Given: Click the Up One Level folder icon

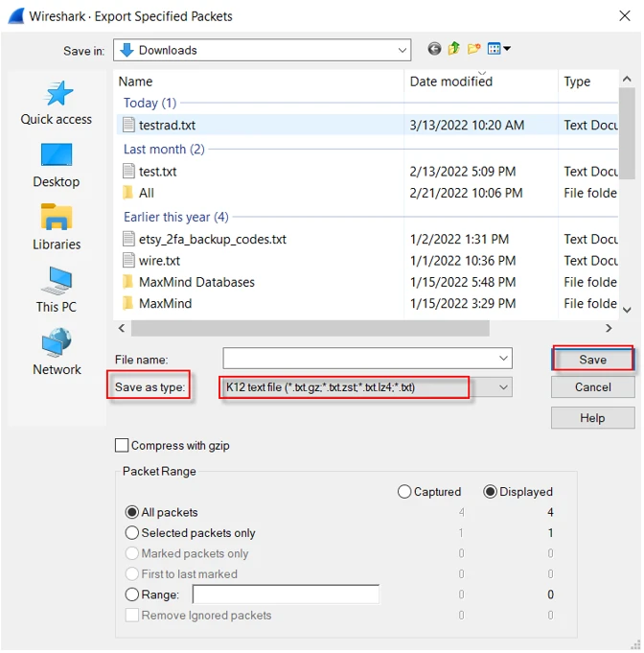Looking at the screenshot, I should tap(454, 49).
